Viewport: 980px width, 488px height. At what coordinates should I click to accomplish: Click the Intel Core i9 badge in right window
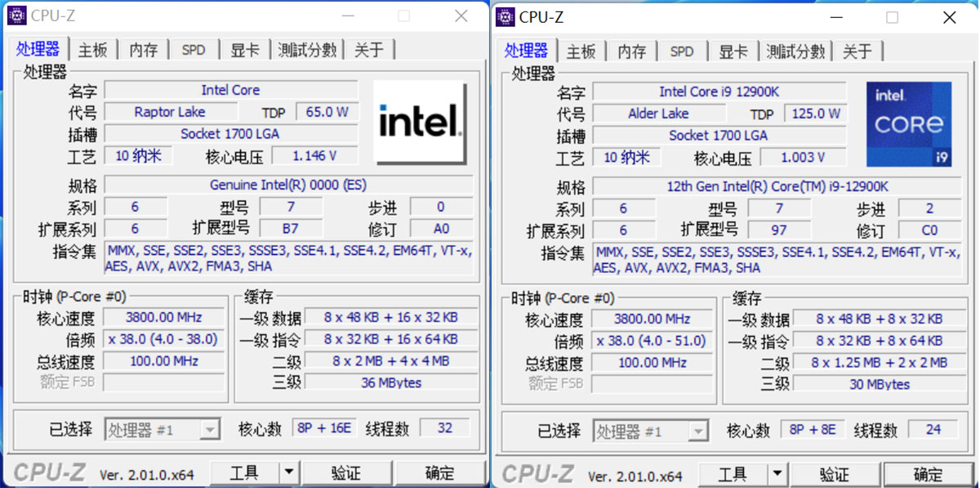[x=909, y=124]
